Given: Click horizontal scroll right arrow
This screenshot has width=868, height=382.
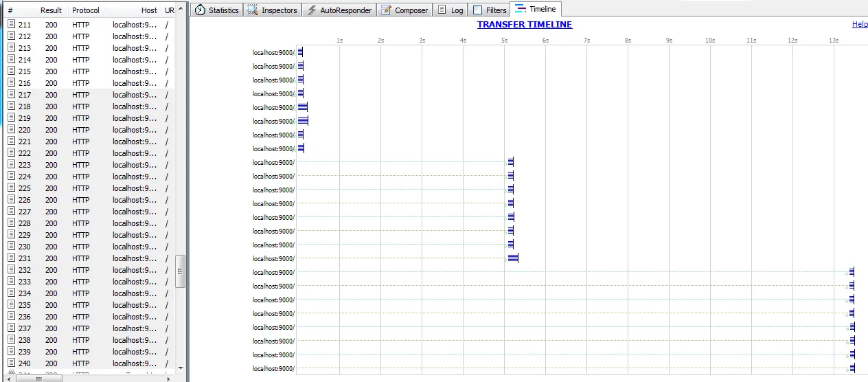Looking at the screenshot, I should click(170, 378).
